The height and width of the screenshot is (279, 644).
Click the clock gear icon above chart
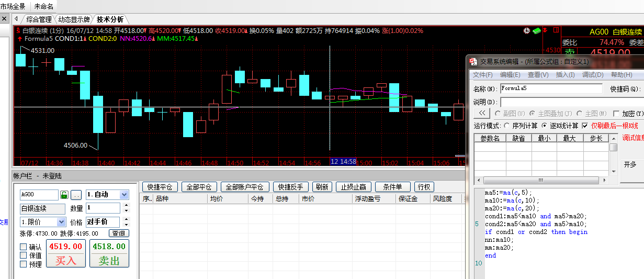click(527, 31)
